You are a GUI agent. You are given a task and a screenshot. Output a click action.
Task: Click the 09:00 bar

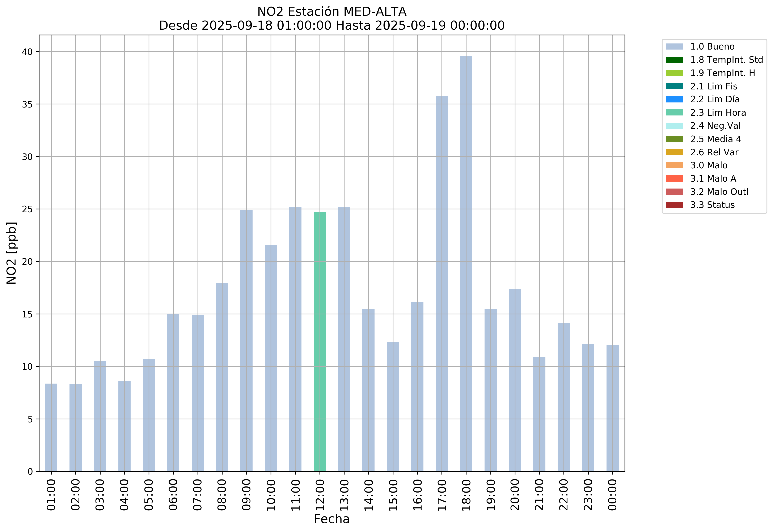pyautogui.click(x=246, y=341)
